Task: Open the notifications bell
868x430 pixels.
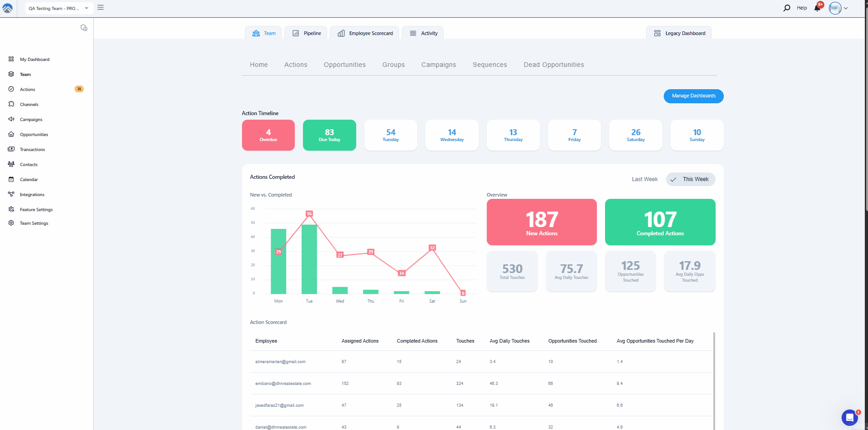Action: 817,8
